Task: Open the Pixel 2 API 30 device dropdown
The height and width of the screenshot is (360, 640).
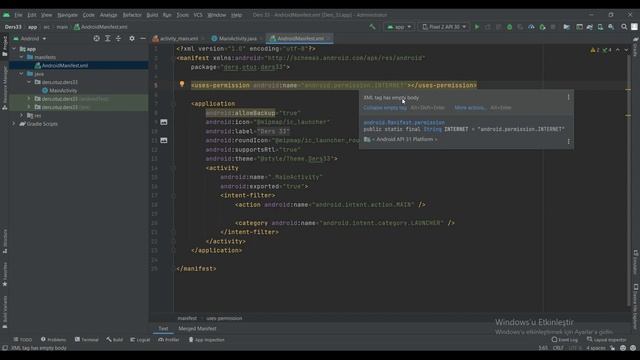Action: [x=444, y=27]
